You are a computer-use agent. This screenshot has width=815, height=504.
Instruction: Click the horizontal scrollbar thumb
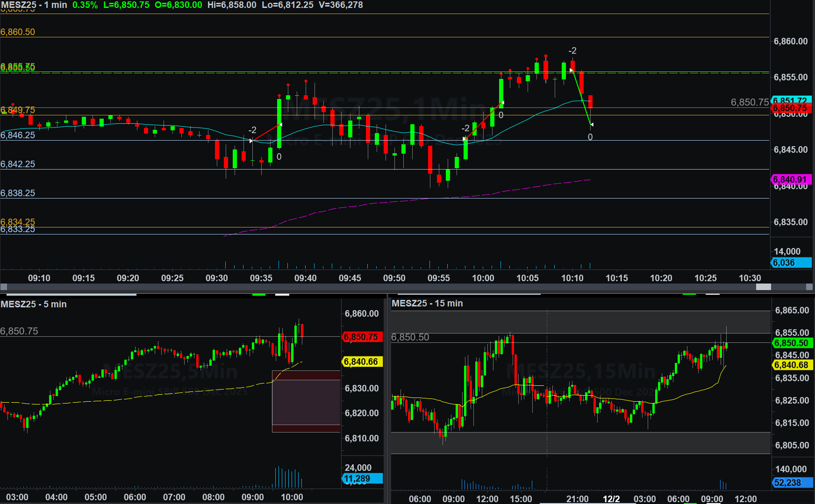[x=763, y=287]
